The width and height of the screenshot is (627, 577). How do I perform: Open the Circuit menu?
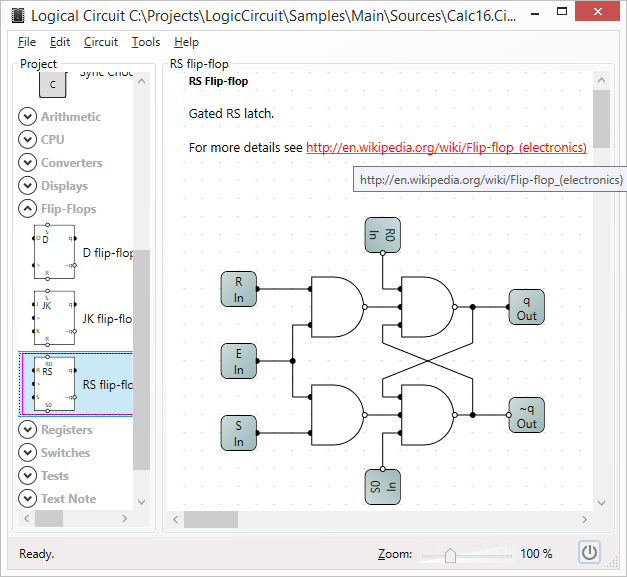tap(101, 42)
